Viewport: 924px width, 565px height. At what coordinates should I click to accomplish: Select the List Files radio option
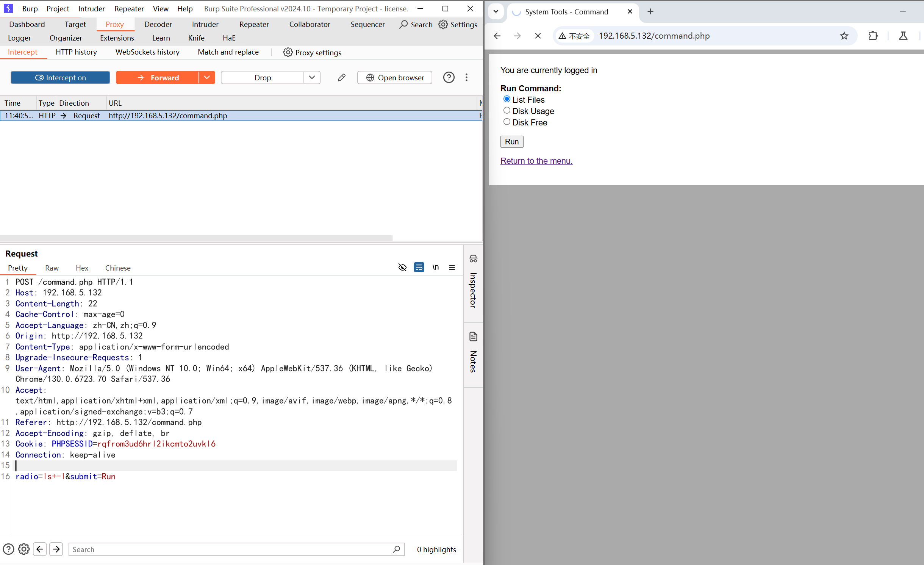[x=507, y=99]
